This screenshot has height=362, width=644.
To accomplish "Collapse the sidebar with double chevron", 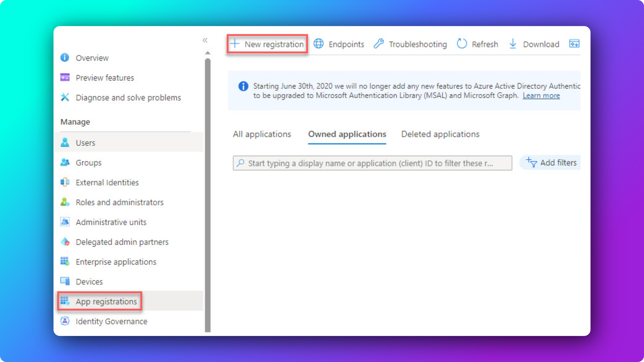I will click(205, 40).
